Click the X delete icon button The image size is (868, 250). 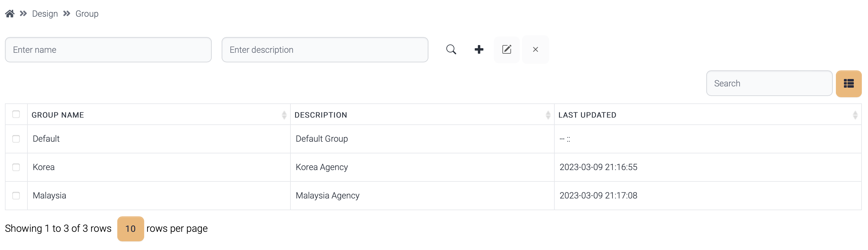[x=535, y=49]
